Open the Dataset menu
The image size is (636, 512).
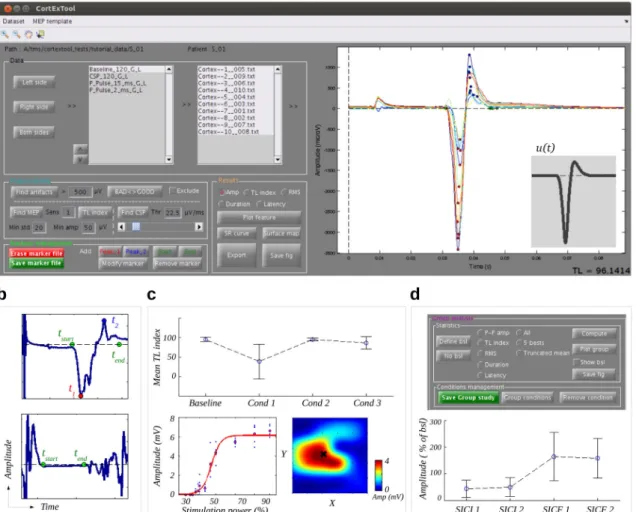pos(13,21)
